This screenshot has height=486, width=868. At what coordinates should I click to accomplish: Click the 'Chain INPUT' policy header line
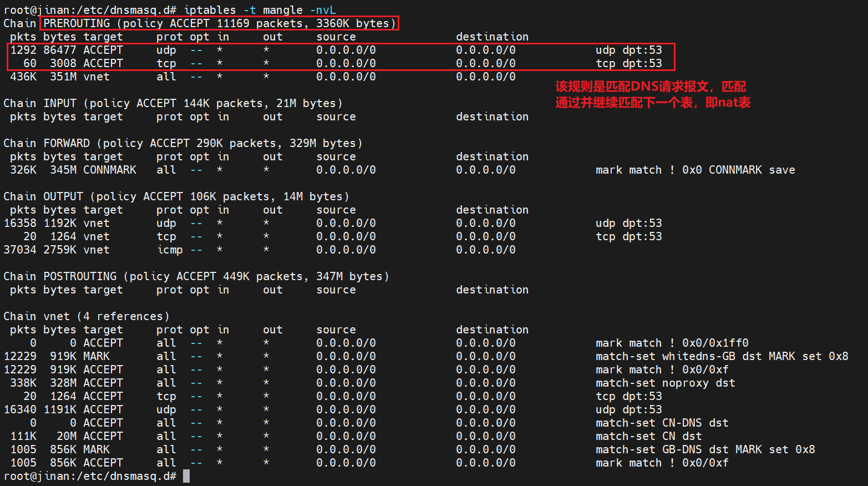(x=172, y=103)
